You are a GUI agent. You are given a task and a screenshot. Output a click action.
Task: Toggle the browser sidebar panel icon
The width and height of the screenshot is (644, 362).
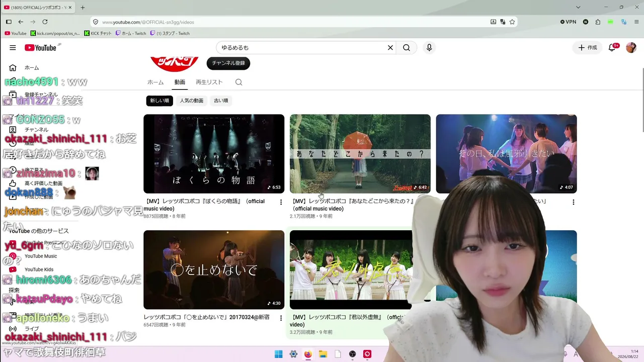(x=9, y=22)
